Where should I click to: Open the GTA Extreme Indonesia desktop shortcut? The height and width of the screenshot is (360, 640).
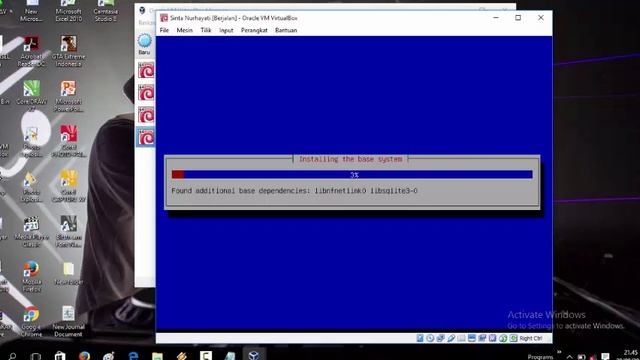pos(69,51)
